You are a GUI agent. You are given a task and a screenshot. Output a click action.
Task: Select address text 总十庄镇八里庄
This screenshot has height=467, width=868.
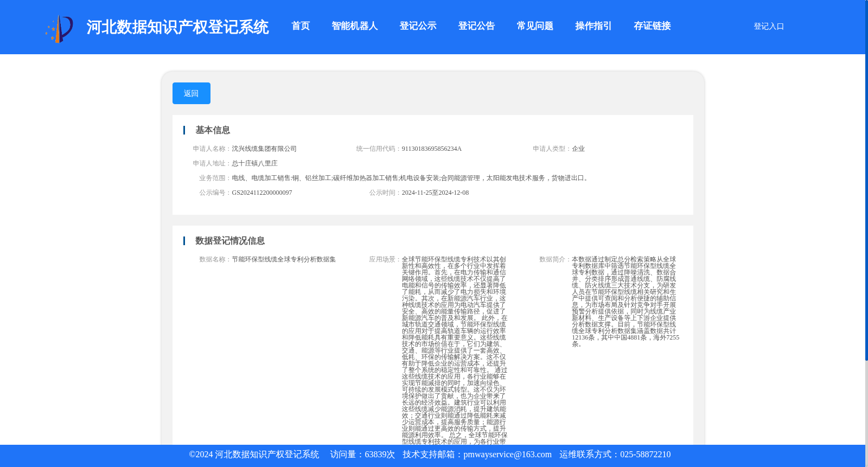(254, 163)
